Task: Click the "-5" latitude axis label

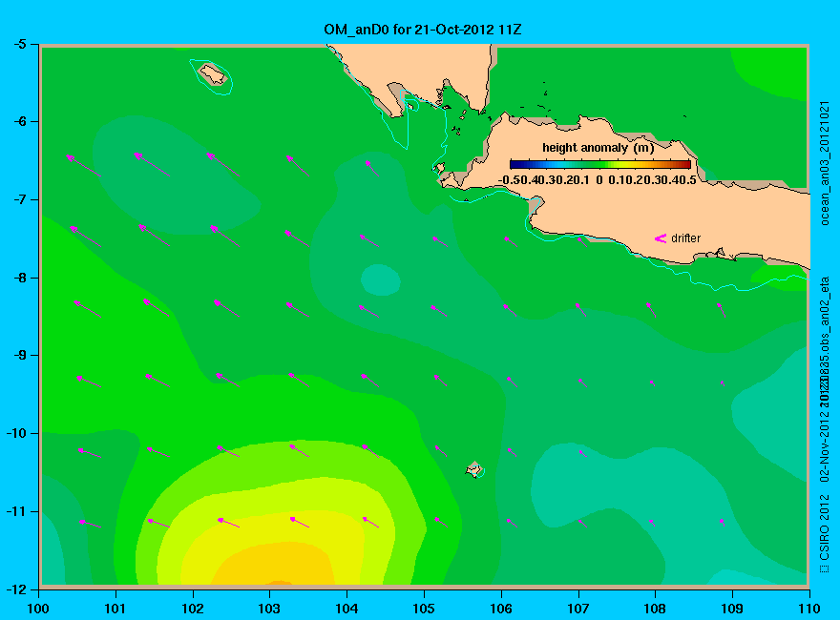Action: (x=19, y=44)
